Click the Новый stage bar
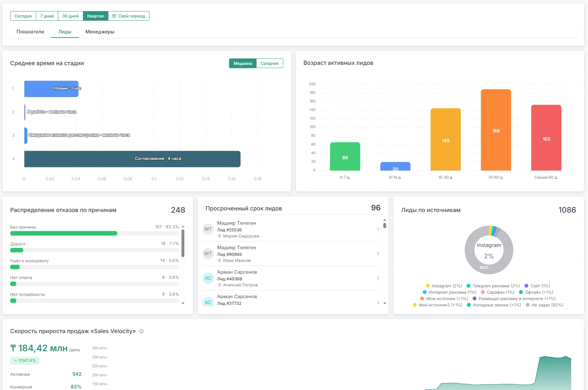 [51, 89]
